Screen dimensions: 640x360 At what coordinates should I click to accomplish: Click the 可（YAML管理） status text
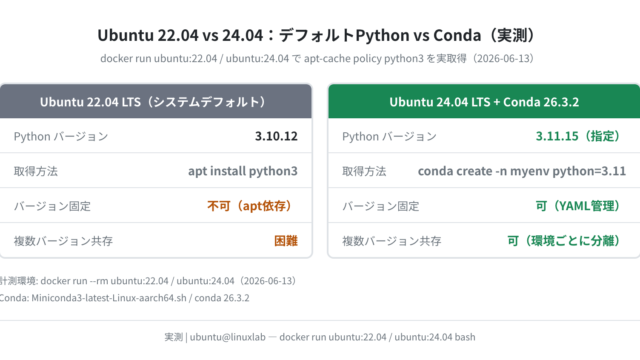click(580, 206)
